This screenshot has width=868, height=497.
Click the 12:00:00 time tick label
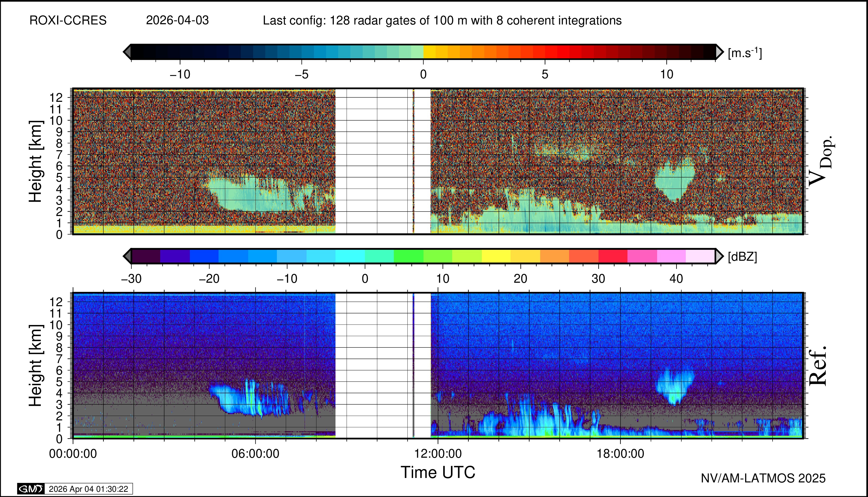pyautogui.click(x=438, y=454)
